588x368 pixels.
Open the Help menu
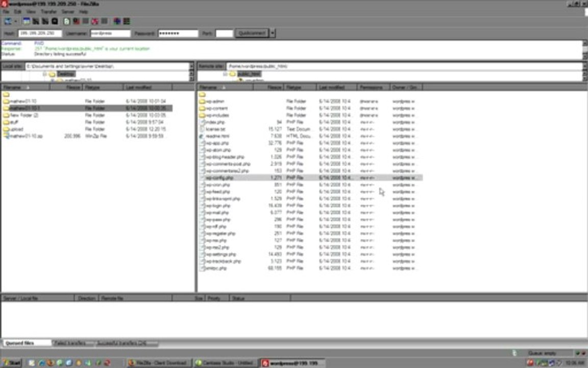click(83, 12)
